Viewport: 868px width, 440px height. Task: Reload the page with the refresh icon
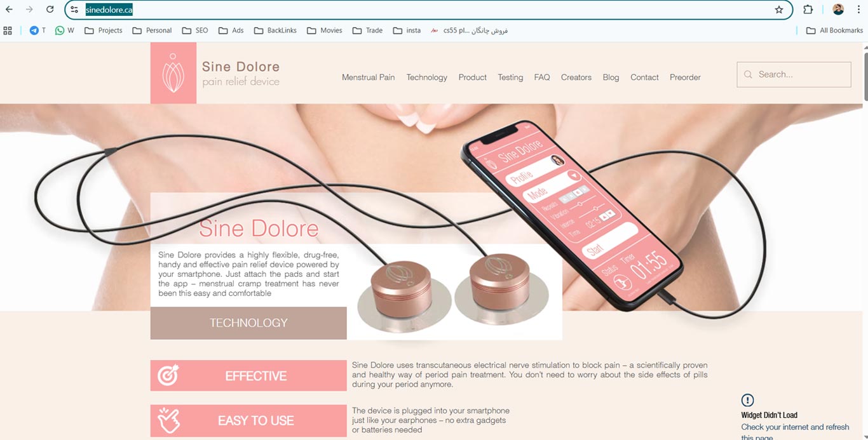point(50,10)
